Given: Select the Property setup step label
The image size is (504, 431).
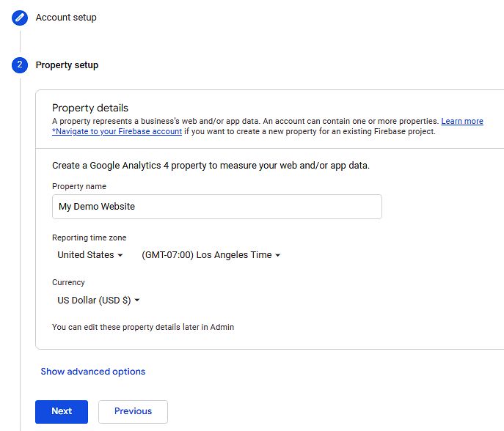Looking at the screenshot, I should click(67, 65).
